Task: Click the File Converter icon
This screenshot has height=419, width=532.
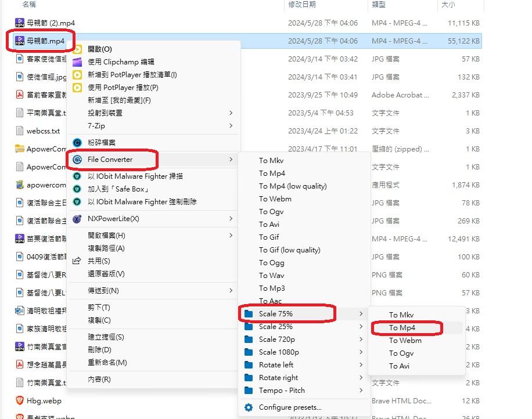Action: (77, 160)
